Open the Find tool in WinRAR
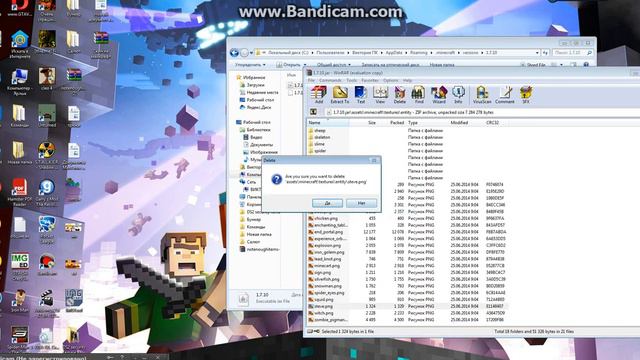This screenshot has width=640, height=360. coord(419,95)
